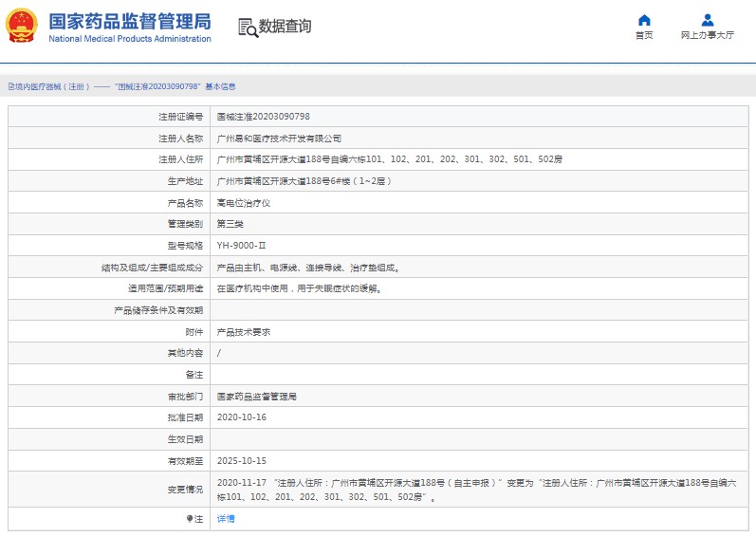This screenshot has height=537, width=756.
Task: Click breadcrumb "国械注准20203090798" 基本信息
Action: [x=175, y=86]
